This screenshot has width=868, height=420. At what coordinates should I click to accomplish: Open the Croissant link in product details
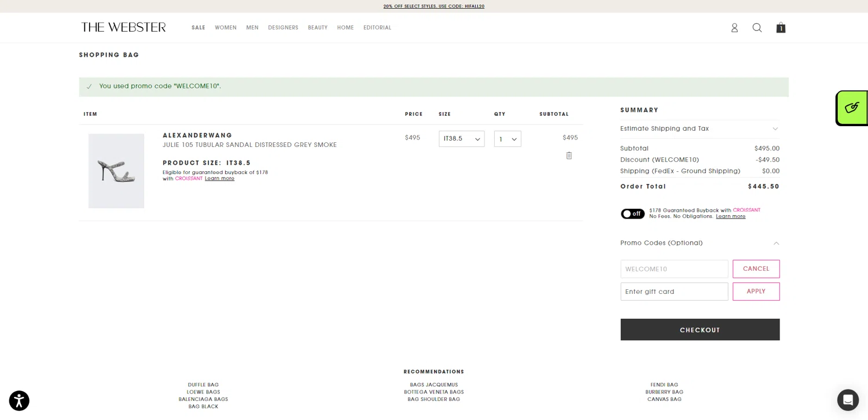[189, 179]
